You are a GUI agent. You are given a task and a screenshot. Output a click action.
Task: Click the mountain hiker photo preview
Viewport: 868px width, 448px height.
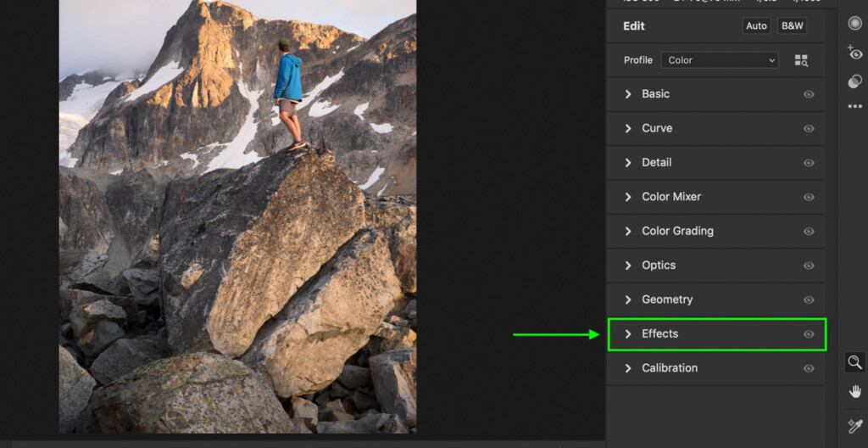[x=237, y=216]
